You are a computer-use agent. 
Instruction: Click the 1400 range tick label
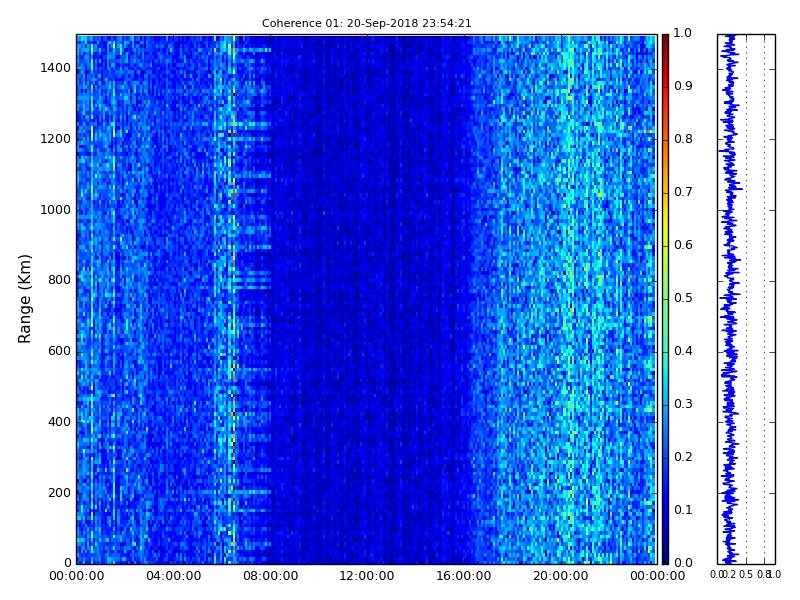[56, 68]
